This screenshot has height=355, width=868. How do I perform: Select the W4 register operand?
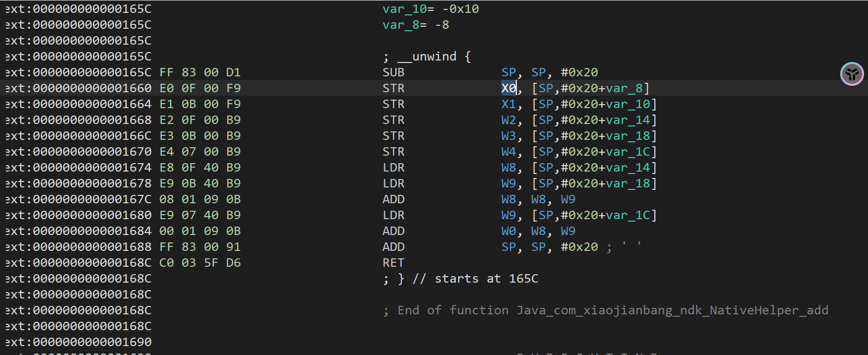508,152
